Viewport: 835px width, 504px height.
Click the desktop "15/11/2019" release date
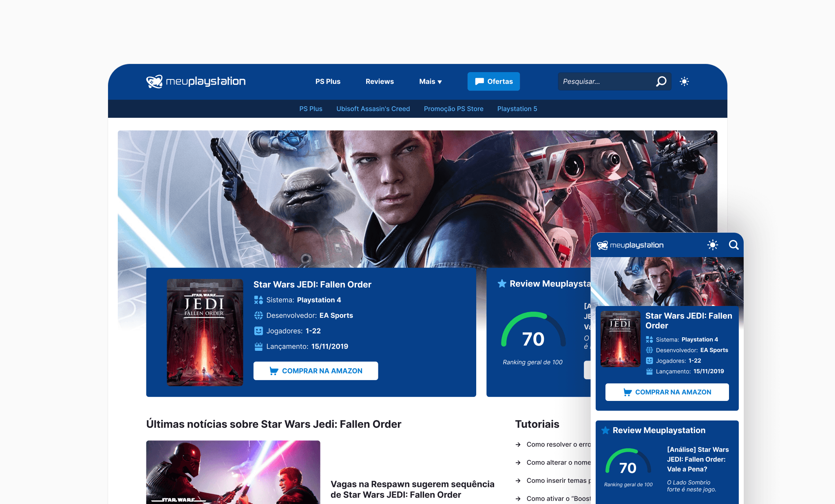(x=329, y=346)
